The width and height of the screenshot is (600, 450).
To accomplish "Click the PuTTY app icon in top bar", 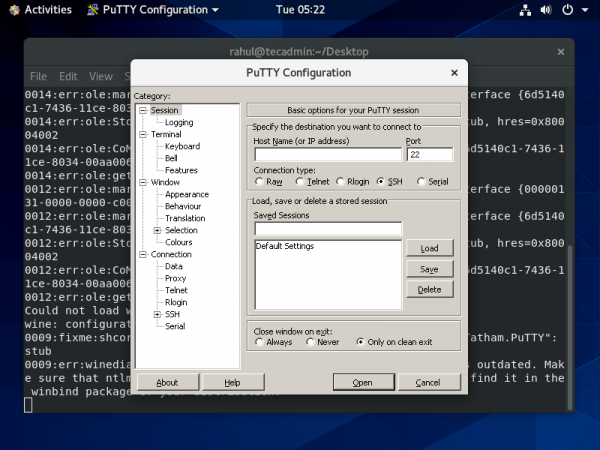I will pos(94,10).
